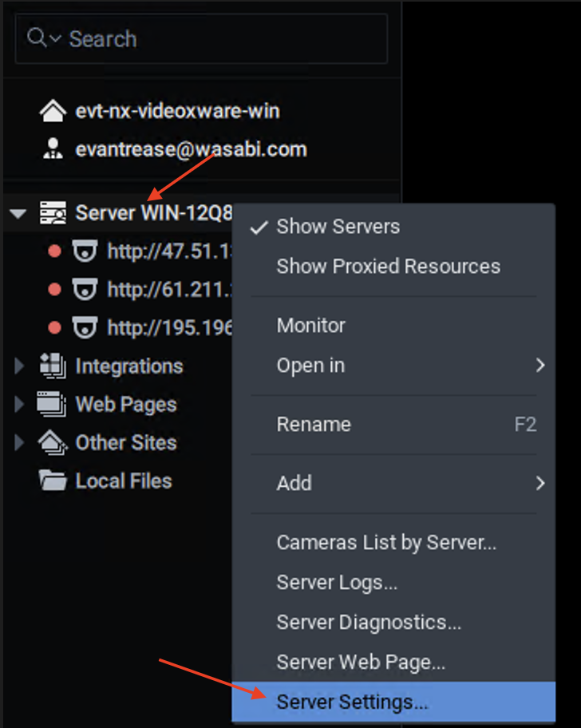Click the Integrations icon in the tree
The width and height of the screenshot is (581, 728).
53,366
